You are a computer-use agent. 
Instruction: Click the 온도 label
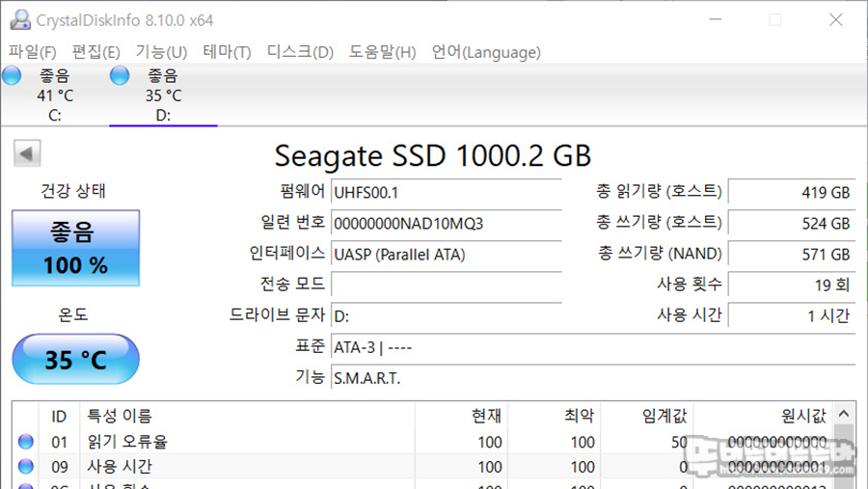(73, 314)
